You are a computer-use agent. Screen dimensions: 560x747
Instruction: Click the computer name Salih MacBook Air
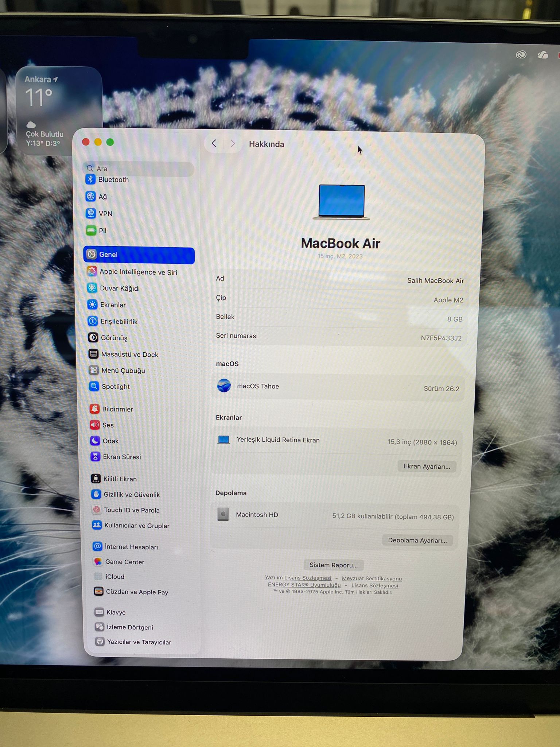[x=436, y=280]
